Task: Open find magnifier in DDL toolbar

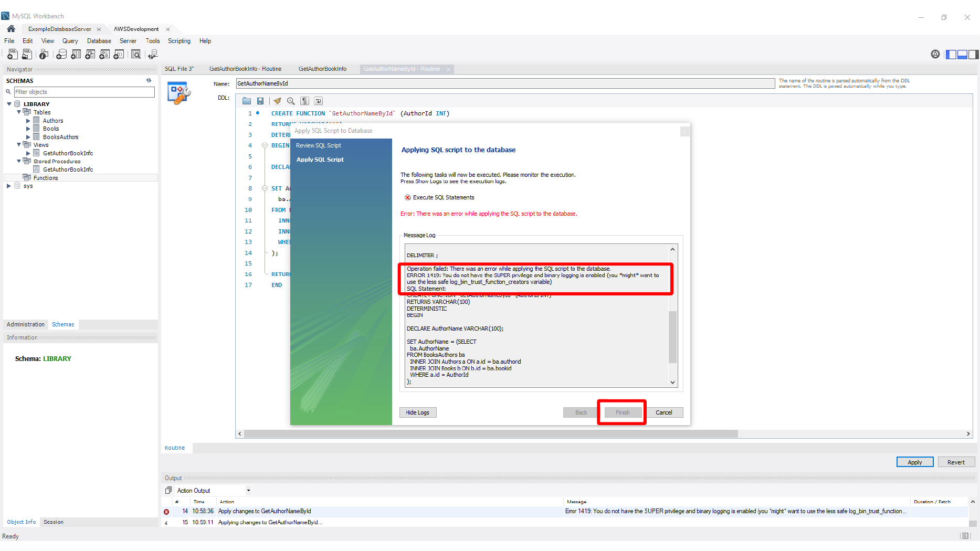Action: [x=291, y=101]
